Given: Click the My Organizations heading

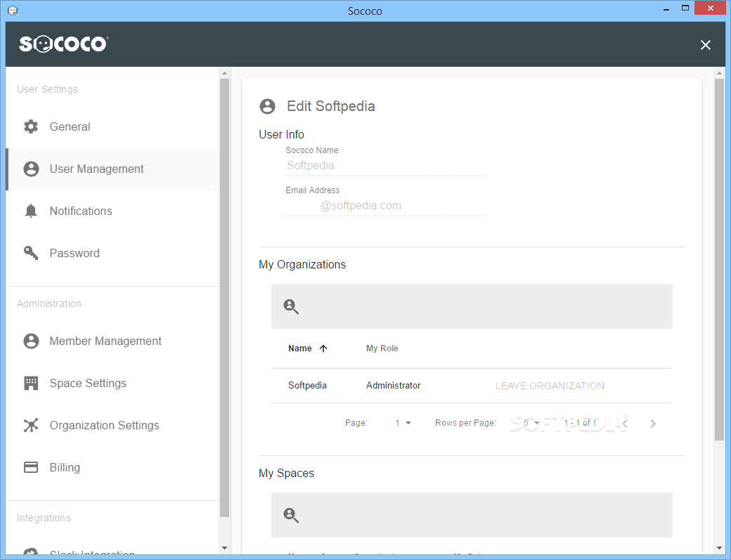Looking at the screenshot, I should (x=302, y=265).
